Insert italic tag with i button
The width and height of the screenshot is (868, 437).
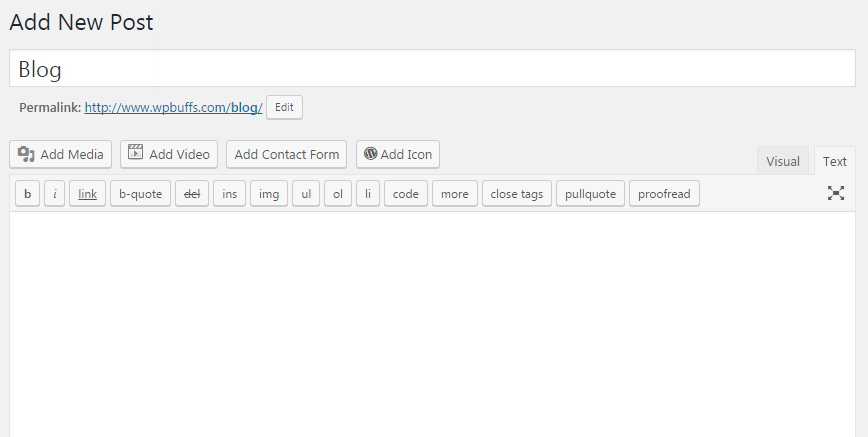click(x=55, y=194)
